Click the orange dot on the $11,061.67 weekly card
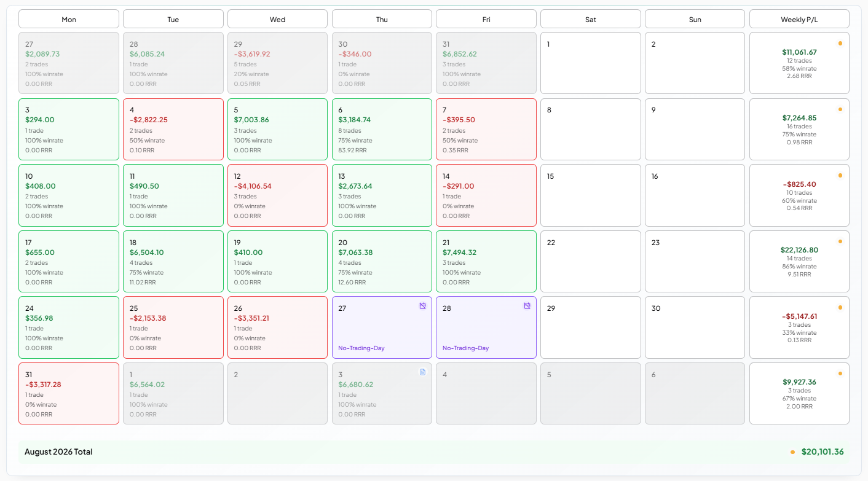868x481 pixels. [x=840, y=43]
